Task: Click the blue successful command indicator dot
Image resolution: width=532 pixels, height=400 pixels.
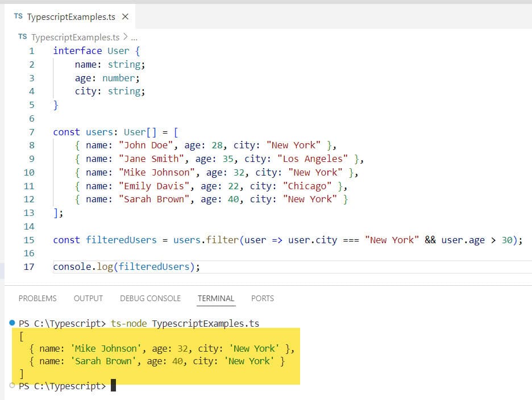Action: pyautogui.click(x=12, y=322)
